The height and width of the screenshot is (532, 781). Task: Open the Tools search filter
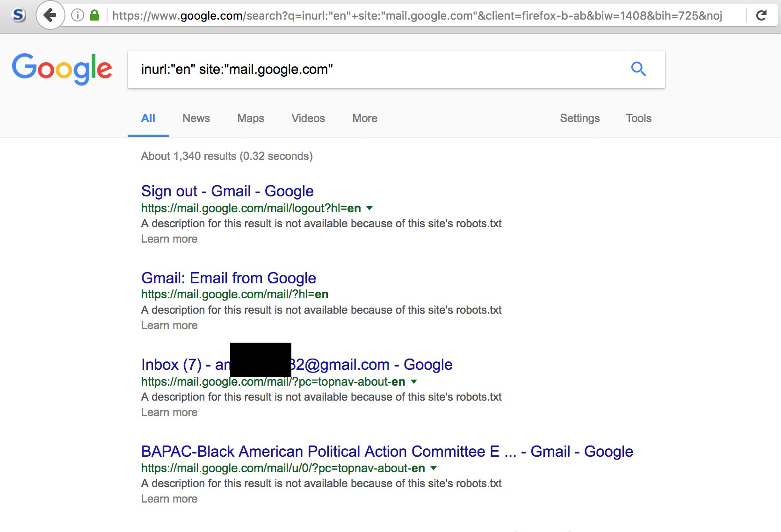tap(638, 118)
